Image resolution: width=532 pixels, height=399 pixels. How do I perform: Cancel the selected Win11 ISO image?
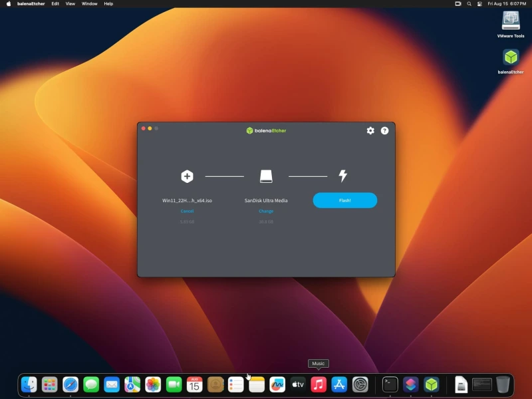(x=187, y=211)
